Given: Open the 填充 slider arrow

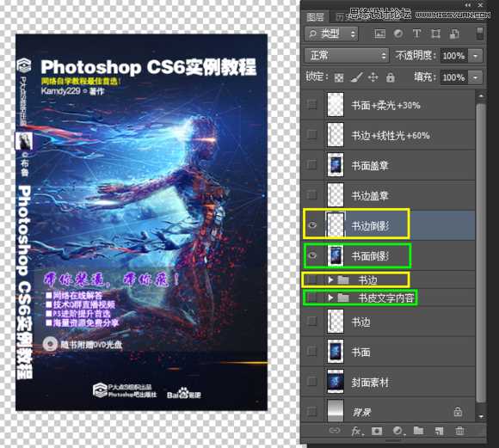Looking at the screenshot, I should click(476, 77).
